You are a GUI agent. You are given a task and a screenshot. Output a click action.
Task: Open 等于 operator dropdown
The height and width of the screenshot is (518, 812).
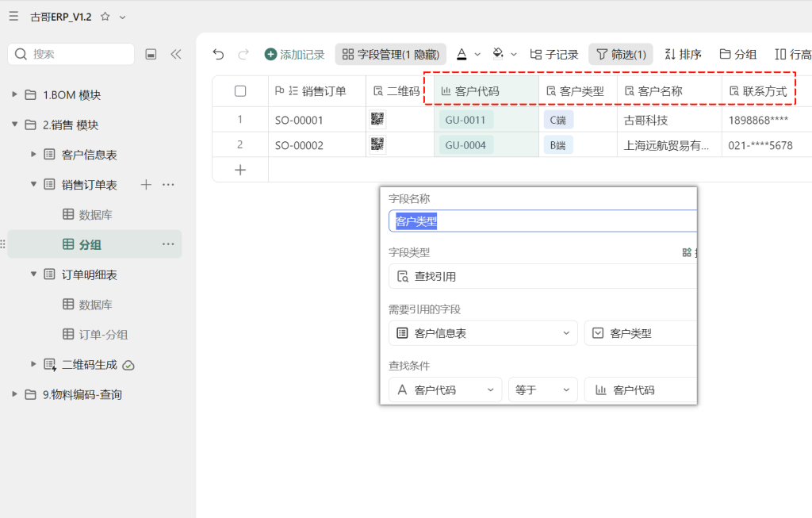(543, 389)
